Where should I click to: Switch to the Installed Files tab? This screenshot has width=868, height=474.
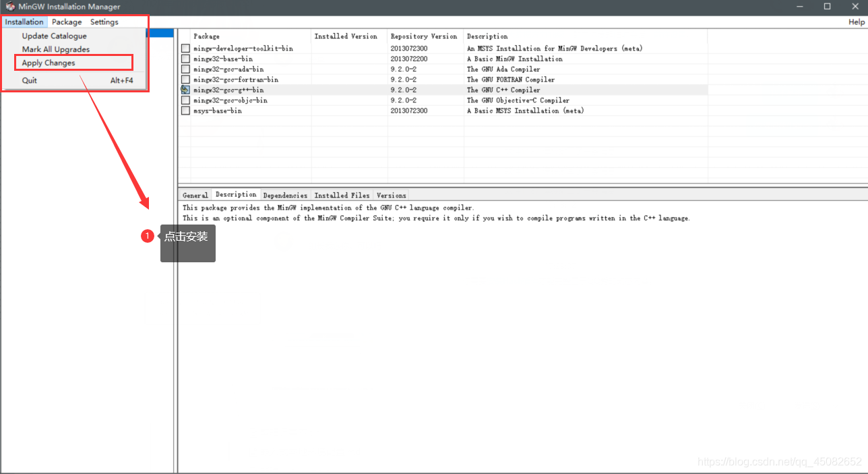(342, 196)
